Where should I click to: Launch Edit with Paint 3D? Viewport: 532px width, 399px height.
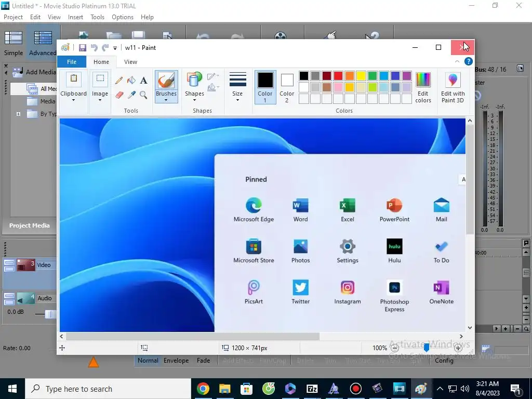pos(453,87)
